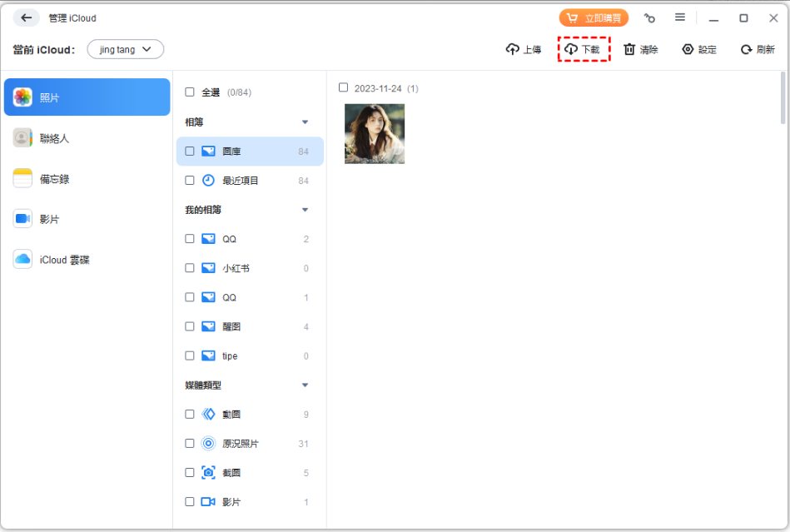The width and height of the screenshot is (790, 532).
Task: Check the 最近項目 checkbox
Action: [190, 181]
